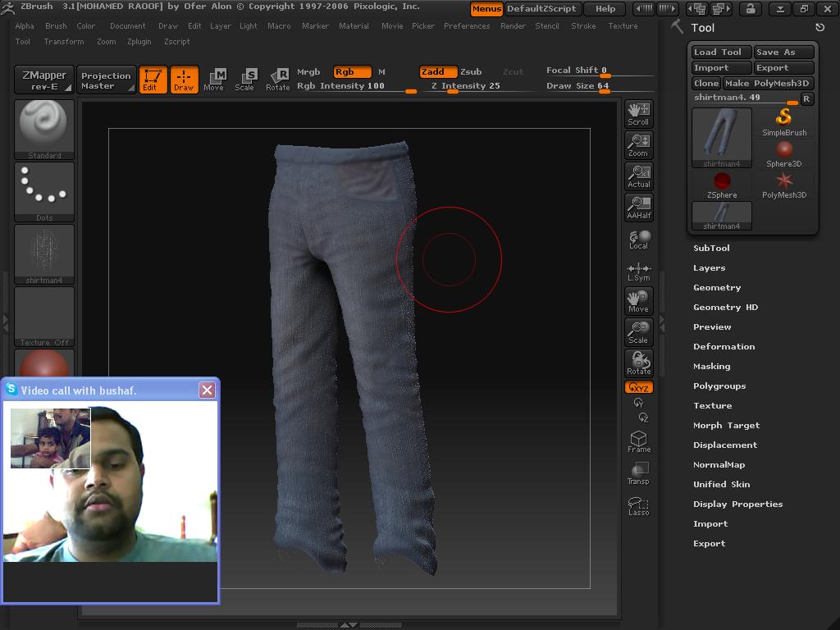Toggle M material mode
Screen dimensions: 840x630
[x=382, y=72]
